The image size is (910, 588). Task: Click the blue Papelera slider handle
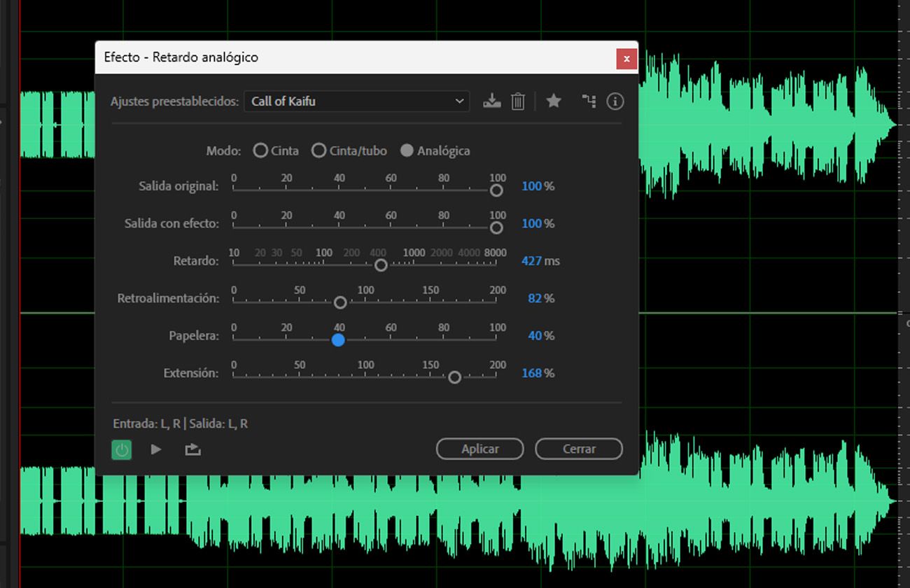coord(338,340)
